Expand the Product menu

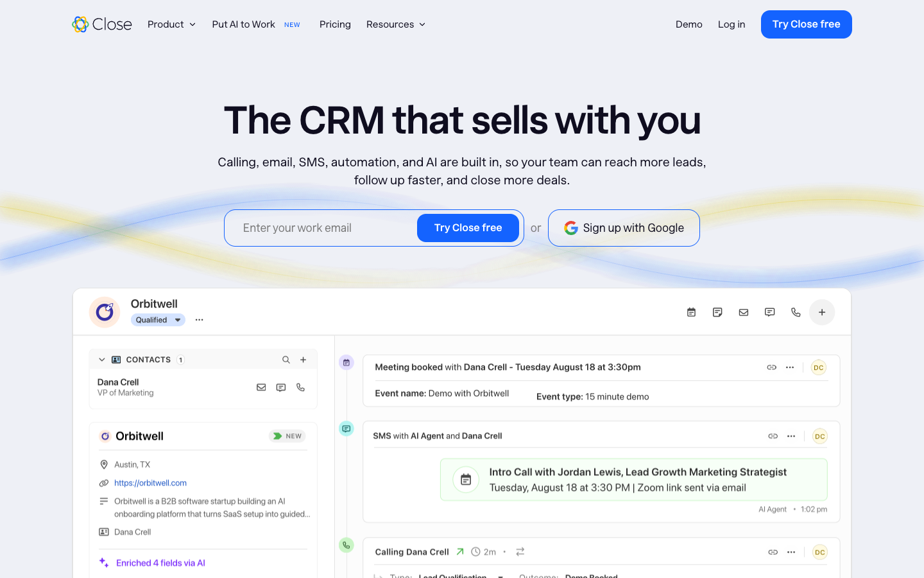(171, 24)
